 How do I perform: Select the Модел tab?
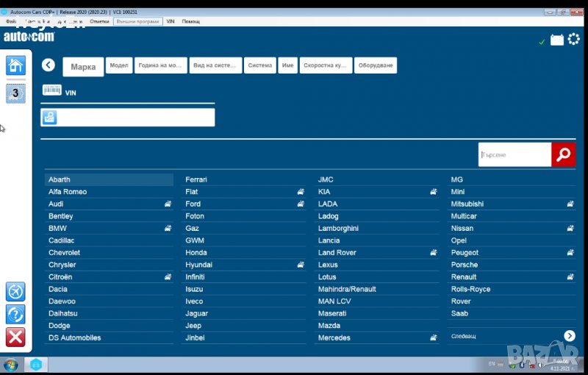118,65
